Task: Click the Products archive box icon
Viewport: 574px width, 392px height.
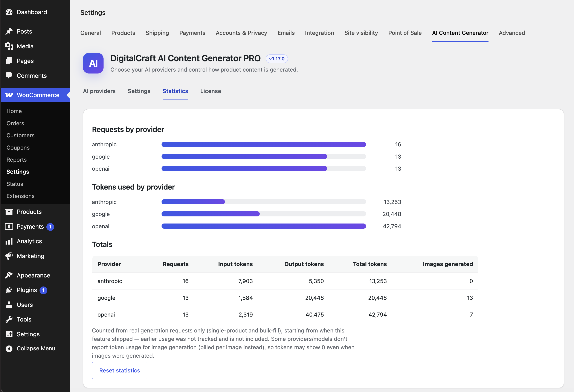Action: (9, 212)
